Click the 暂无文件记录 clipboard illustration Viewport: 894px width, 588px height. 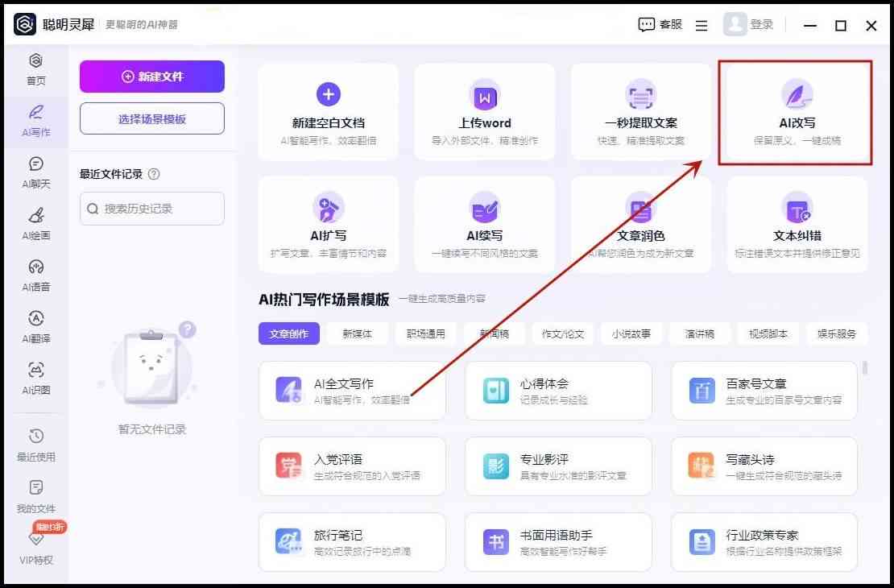tap(151, 366)
